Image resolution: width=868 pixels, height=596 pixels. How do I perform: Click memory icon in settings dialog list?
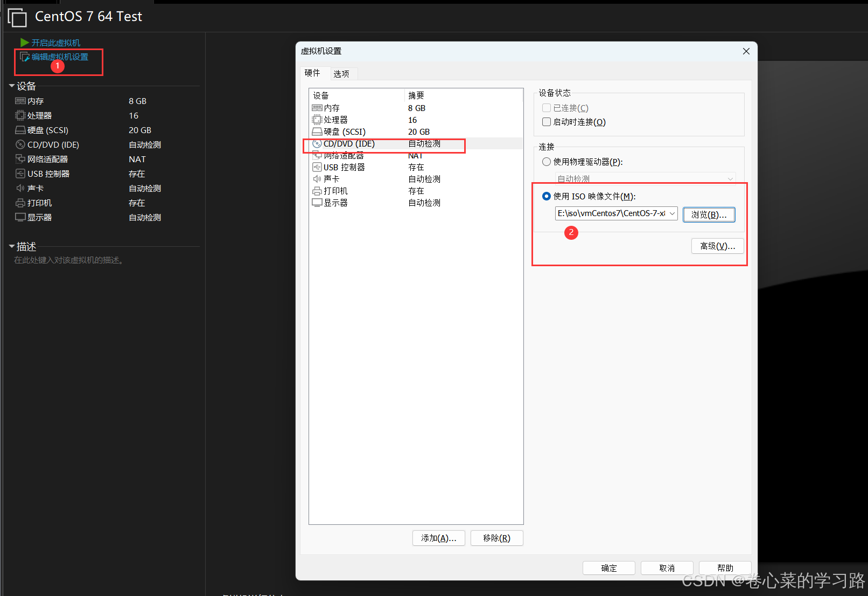(x=317, y=108)
